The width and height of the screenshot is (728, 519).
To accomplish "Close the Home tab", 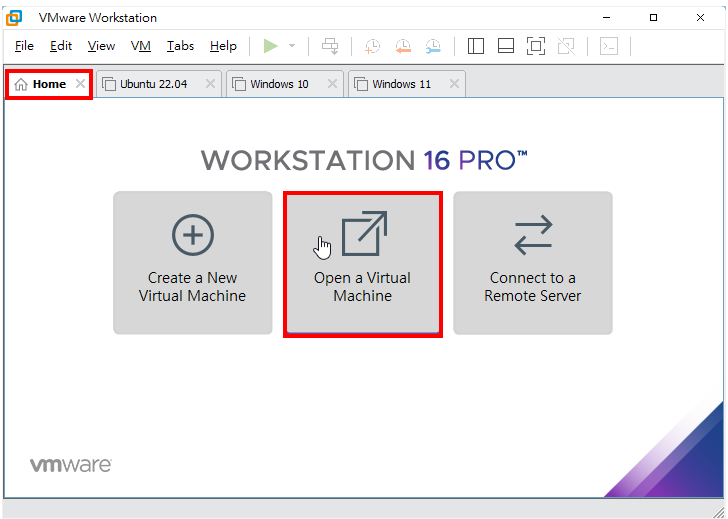I will click(x=81, y=84).
